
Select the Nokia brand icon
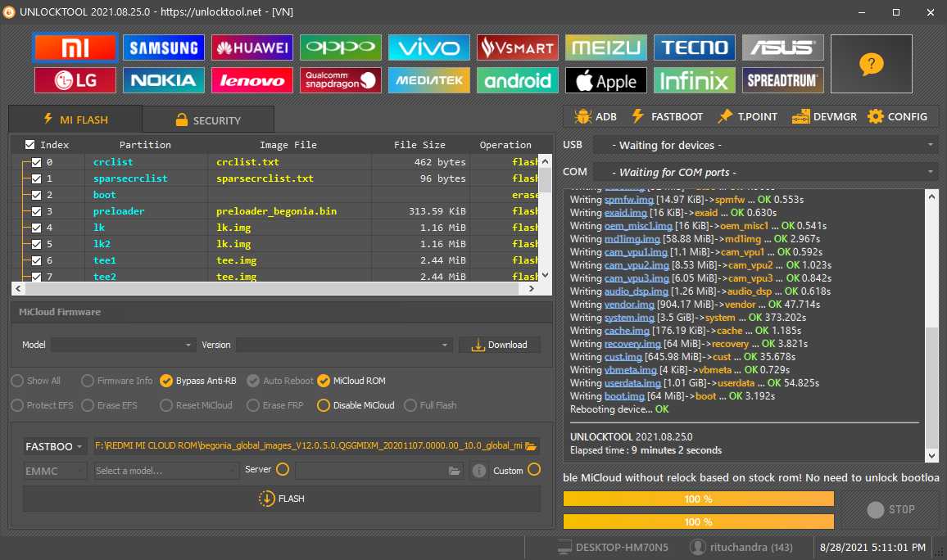164,80
